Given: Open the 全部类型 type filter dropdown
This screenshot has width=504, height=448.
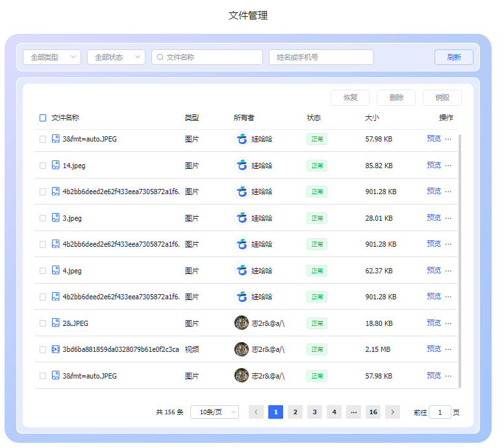Looking at the screenshot, I should (x=52, y=57).
